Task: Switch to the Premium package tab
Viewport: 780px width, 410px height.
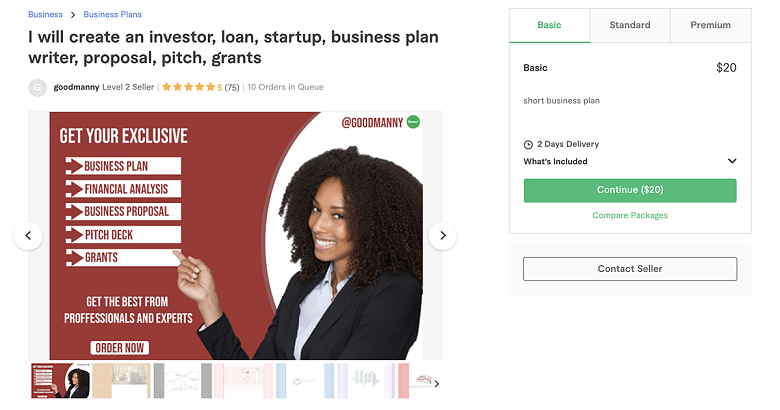Action: click(710, 25)
